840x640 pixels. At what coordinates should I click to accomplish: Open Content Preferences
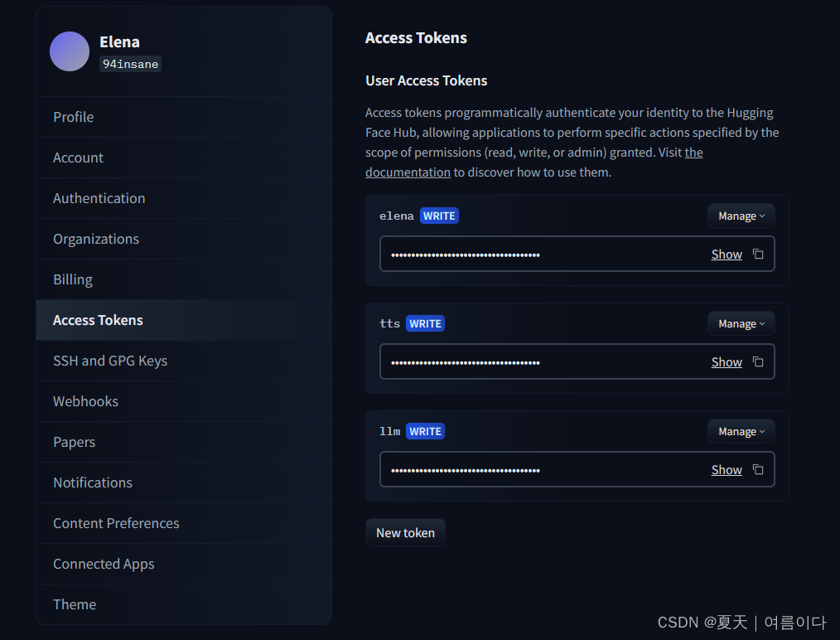(184, 523)
